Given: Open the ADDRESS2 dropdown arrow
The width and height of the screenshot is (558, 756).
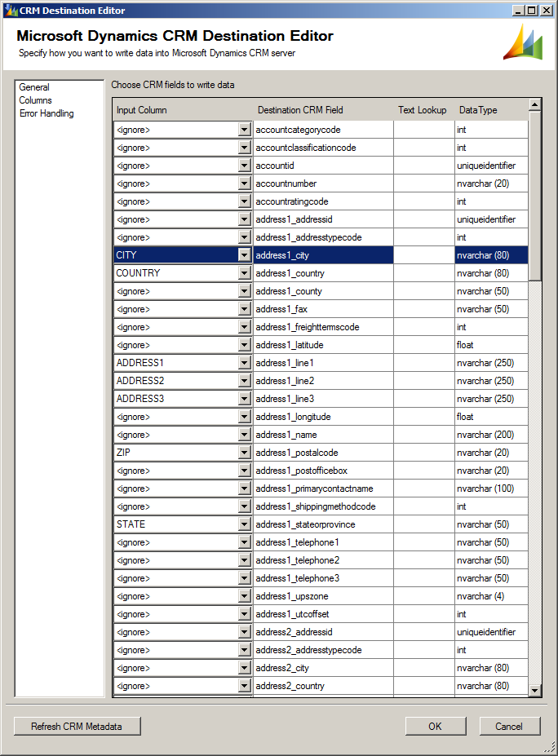Looking at the screenshot, I should click(245, 380).
